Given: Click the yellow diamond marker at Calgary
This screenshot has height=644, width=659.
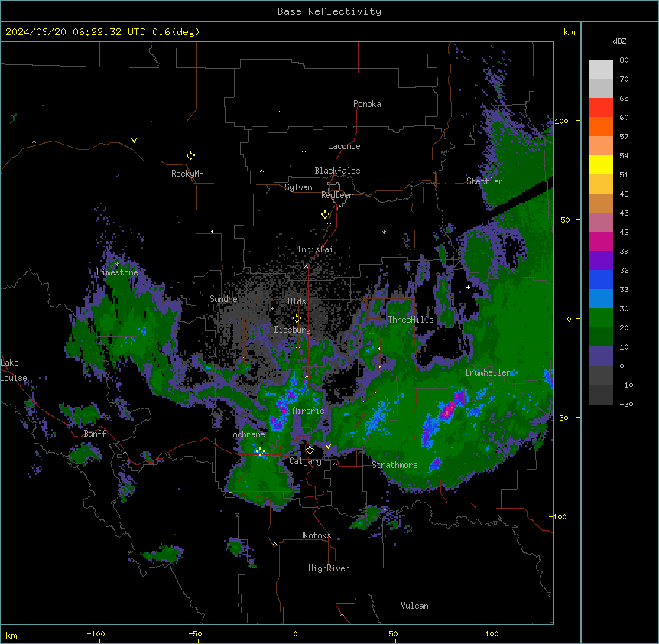Looking at the screenshot, I should [310, 450].
